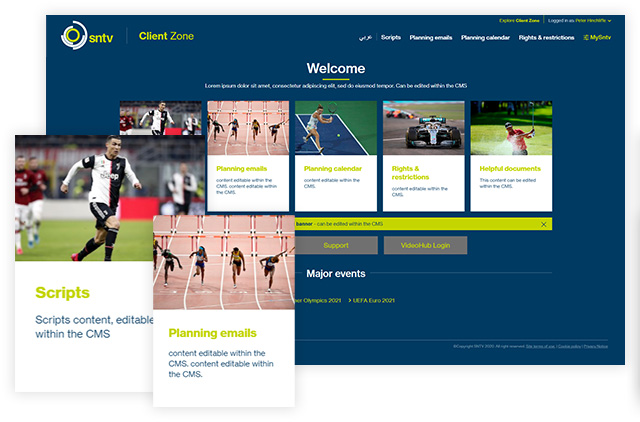
Task: Click the golfer Helpful documents image
Action: [x=510, y=127]
